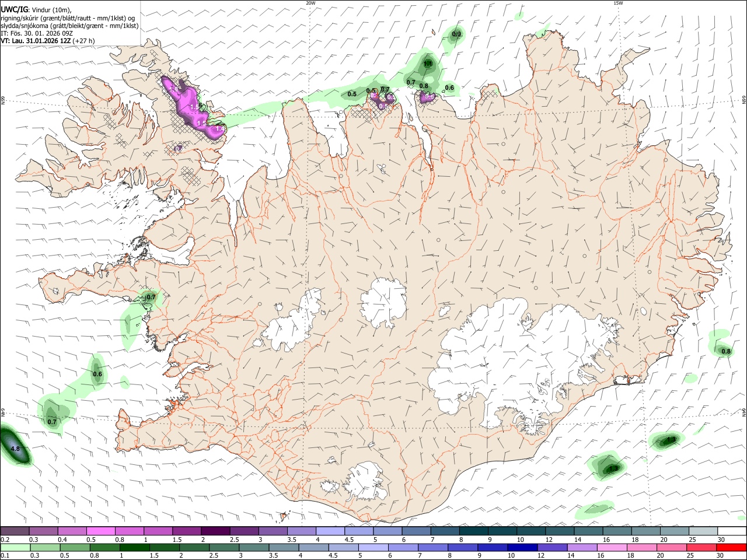The height and width of the screenshot is (560, 747).
Task: Click the '0.1' label in the lower legend
Action: tap(5, 555)
